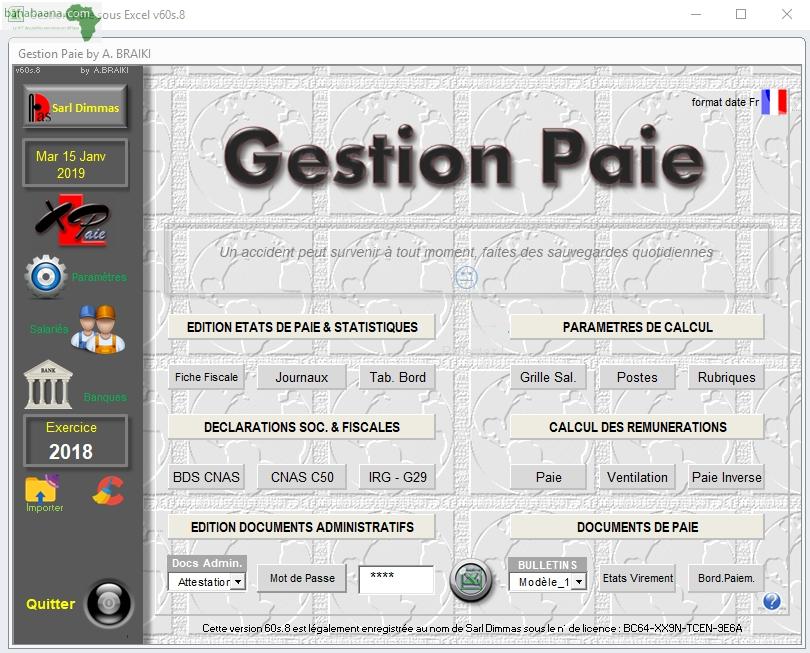Open the Banques bank building icon
Viewport: 810px width, 653px height.
(48, 384)
